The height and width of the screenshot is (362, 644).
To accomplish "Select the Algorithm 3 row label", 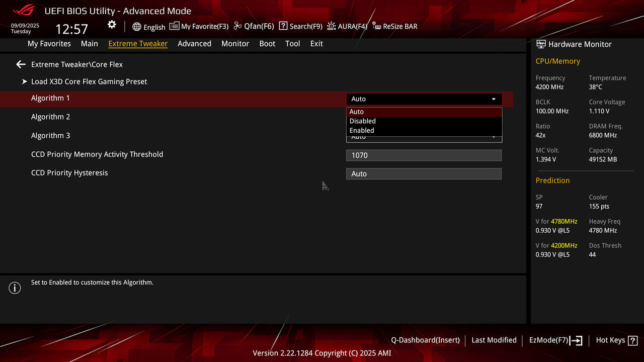I will (50, 135).
